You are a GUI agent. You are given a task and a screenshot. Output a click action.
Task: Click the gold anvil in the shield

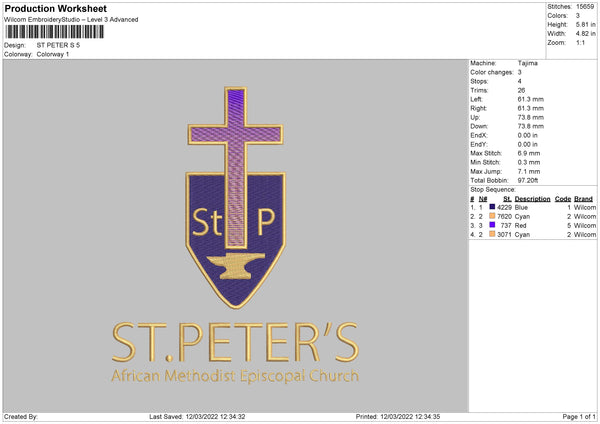(x=236, y=266)
